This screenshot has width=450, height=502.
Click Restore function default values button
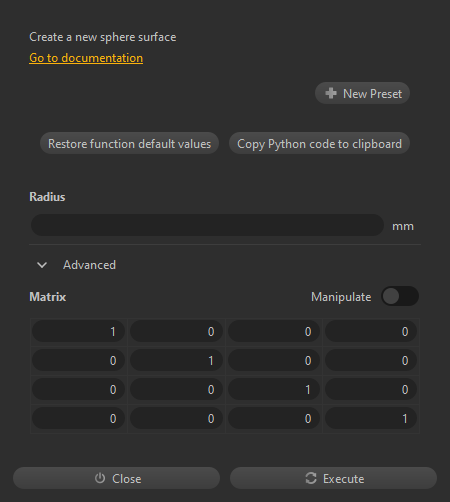click(129, 143)
